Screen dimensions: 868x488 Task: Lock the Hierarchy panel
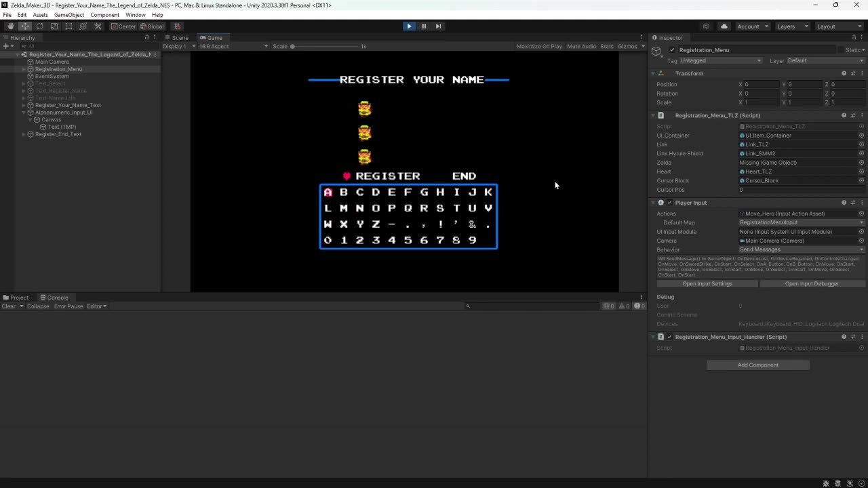(x=146, y=37)
